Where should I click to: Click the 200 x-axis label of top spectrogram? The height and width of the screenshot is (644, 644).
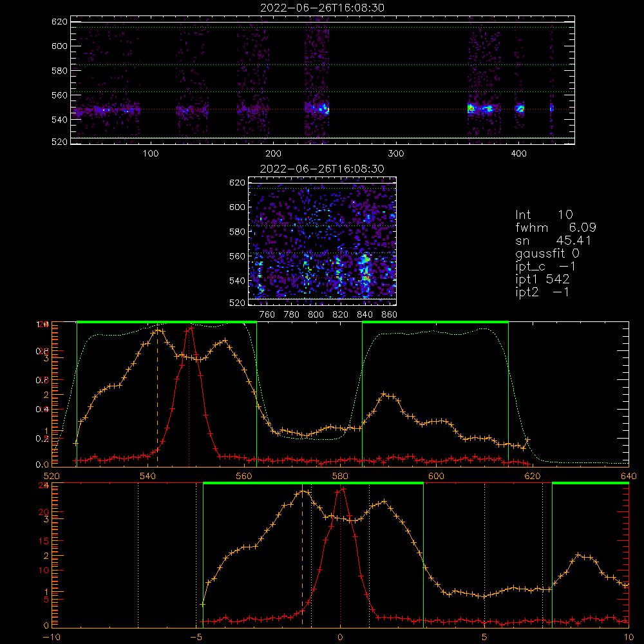pos(273,154)
